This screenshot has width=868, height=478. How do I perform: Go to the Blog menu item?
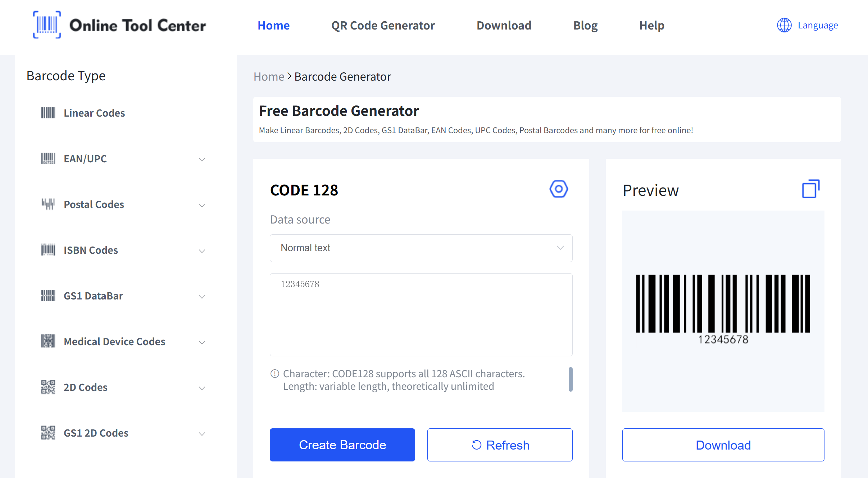(585, 26)
